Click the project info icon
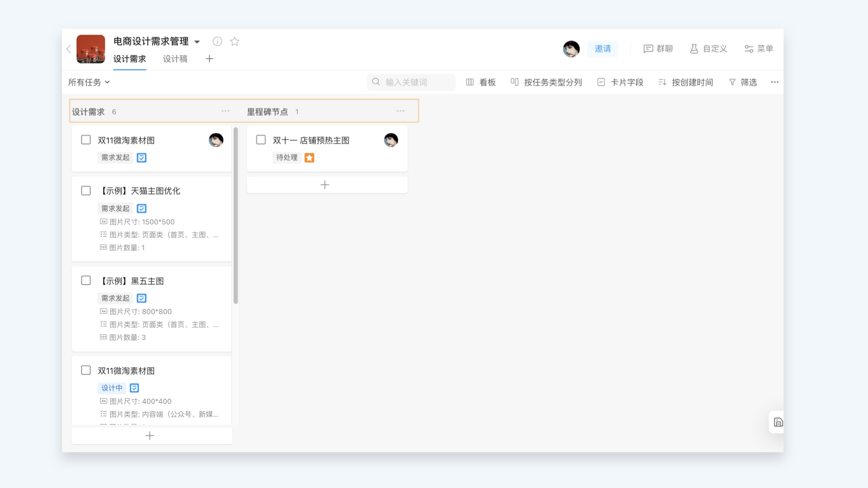This screenshot has height=488, width=868. tap(217, 42)
